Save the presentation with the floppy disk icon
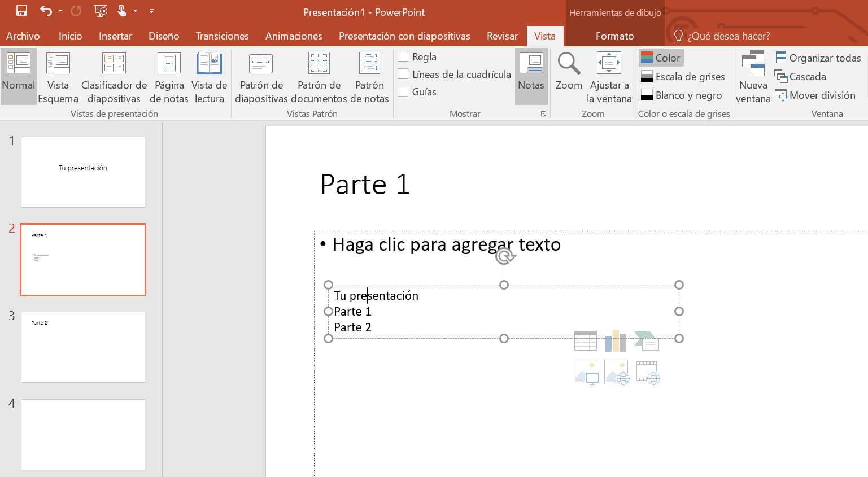 point(21,11)
